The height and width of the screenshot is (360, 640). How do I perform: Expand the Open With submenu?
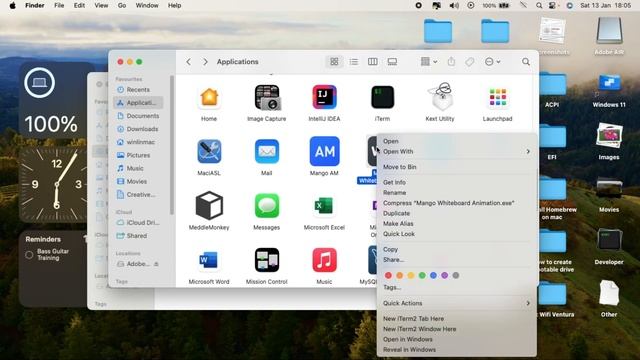(456, 151)
